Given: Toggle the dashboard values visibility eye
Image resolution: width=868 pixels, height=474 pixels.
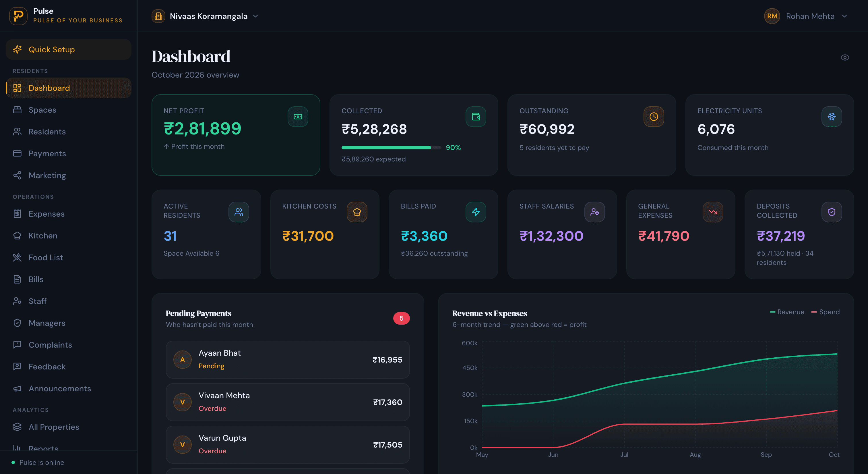Looking at the screenshot, I should pyautogui.click(x=845, y=57).
